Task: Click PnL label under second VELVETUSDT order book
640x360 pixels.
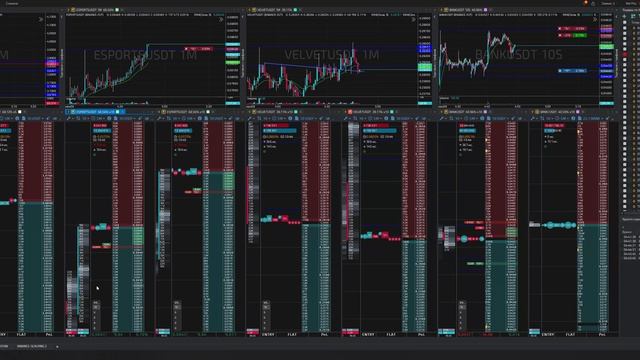Action: click(x=421, y=334)
